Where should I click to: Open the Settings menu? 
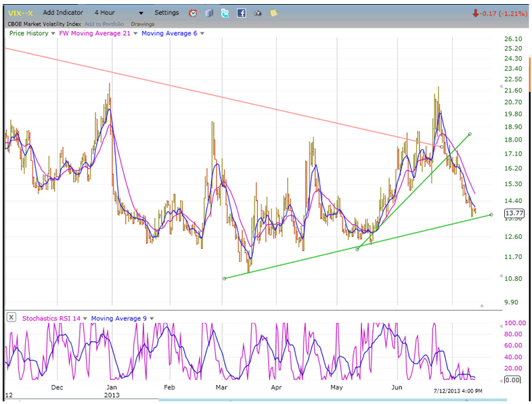pyautogui.click(x=167, y=13)
